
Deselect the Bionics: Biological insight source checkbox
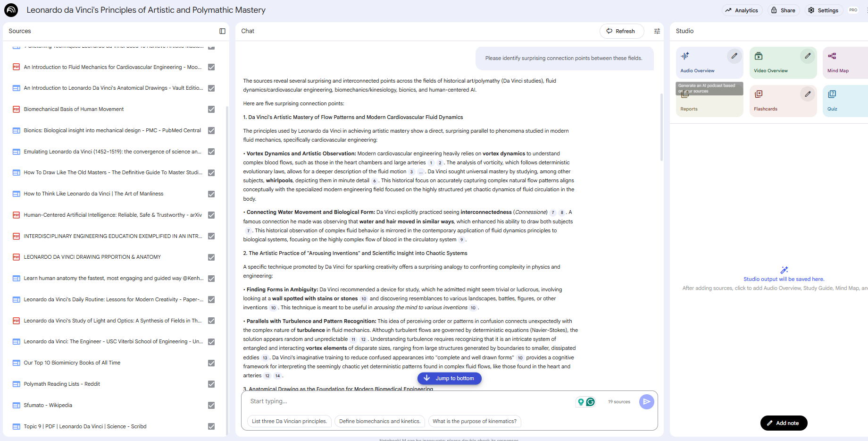pyautogui.click(x=211, y=130)
